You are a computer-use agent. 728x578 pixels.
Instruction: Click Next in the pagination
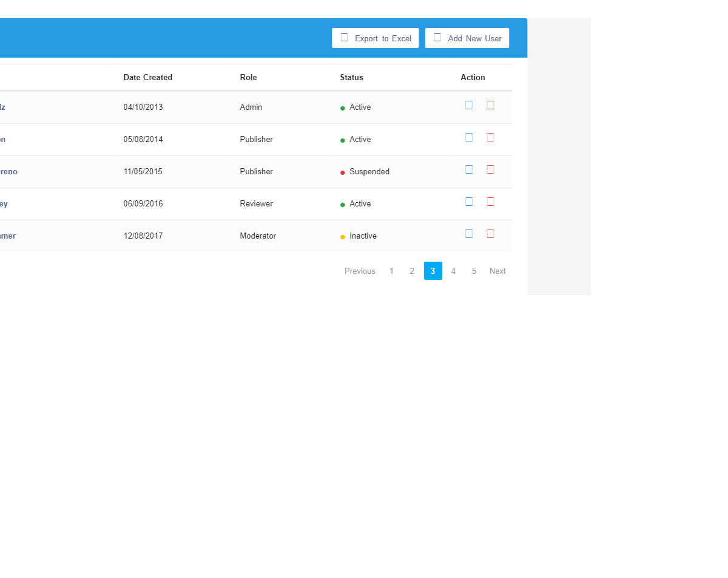point(497,271)
